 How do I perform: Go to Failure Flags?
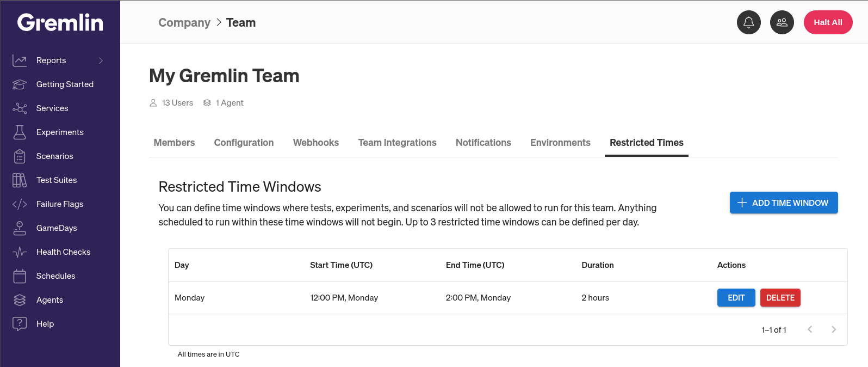pyautogui.click(x=60, y=204)
